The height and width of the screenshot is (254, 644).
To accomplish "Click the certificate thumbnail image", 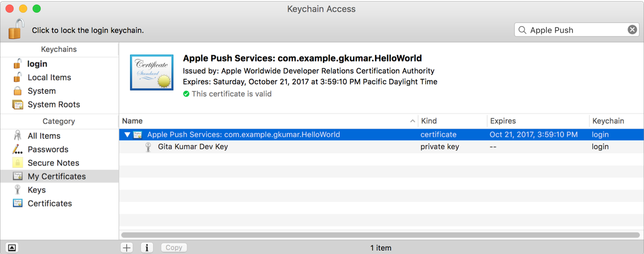I will tap(152, 72).
